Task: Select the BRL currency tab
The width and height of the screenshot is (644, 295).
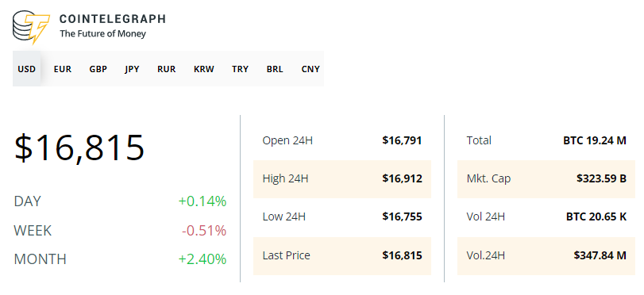Action: point(275,69)
